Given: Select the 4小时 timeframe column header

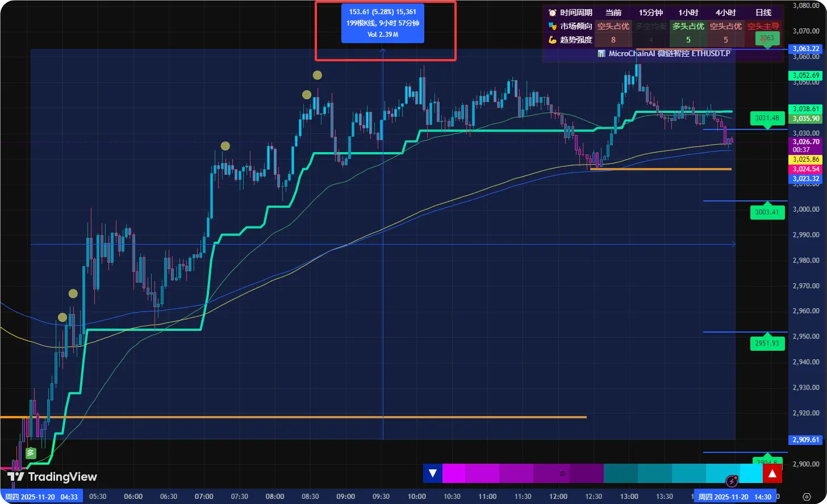Looking at the screenshot, I should coord(726,12).
